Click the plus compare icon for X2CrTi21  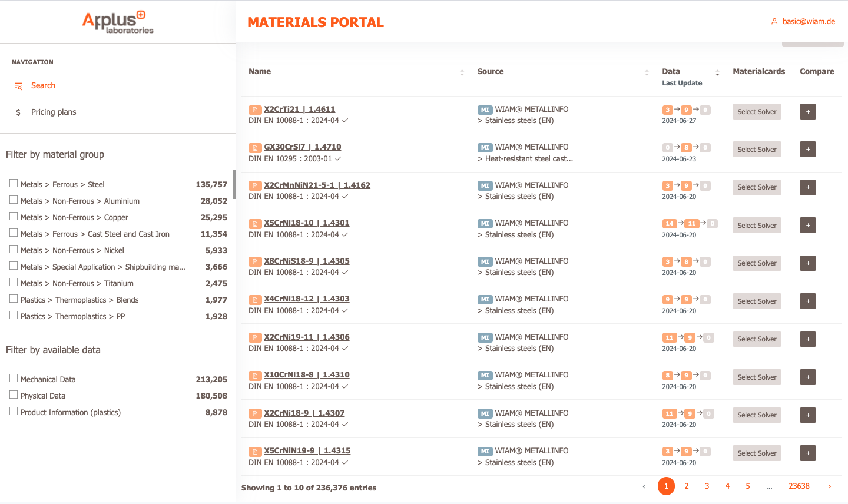(807, 112)
